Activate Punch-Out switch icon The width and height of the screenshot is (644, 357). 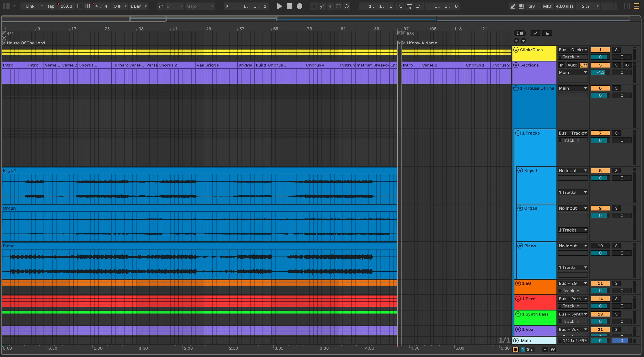(419, 6)
